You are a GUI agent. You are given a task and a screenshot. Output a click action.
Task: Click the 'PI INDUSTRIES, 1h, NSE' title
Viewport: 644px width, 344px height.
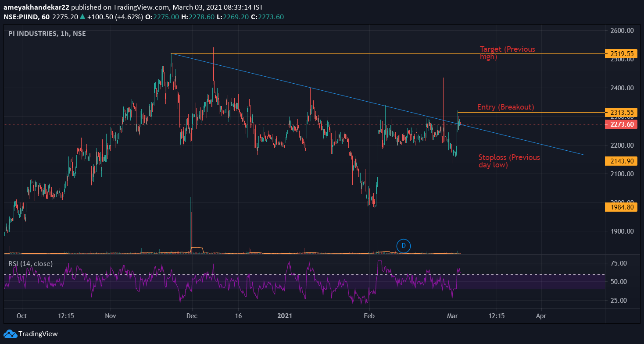[x=47, y=34]
